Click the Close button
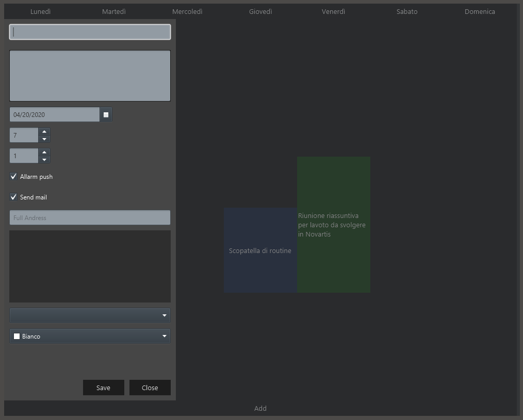The height and width of the screenshot is (420, 523). [150, 388]
